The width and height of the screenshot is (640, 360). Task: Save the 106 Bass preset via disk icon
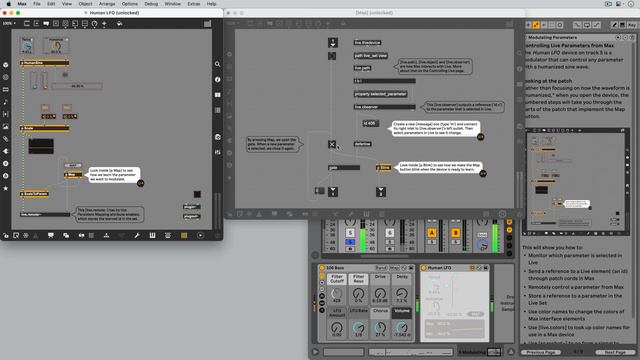point(411,268)
